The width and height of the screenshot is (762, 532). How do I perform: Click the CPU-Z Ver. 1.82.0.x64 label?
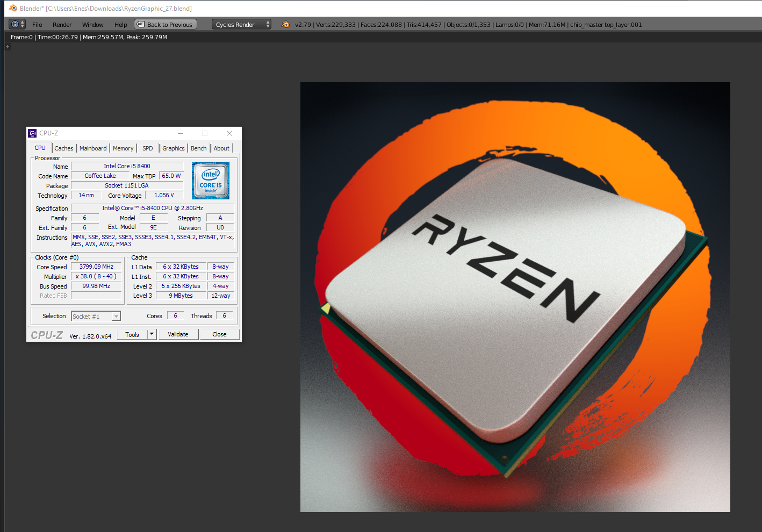(90, 336)
